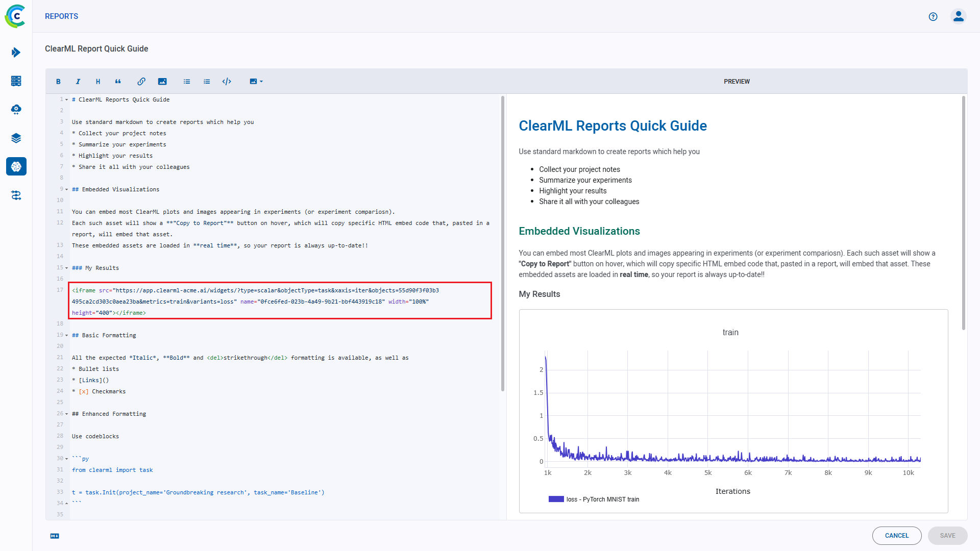
Task: Expand the media insert dropdown arrow
Action: pos(259,81)
